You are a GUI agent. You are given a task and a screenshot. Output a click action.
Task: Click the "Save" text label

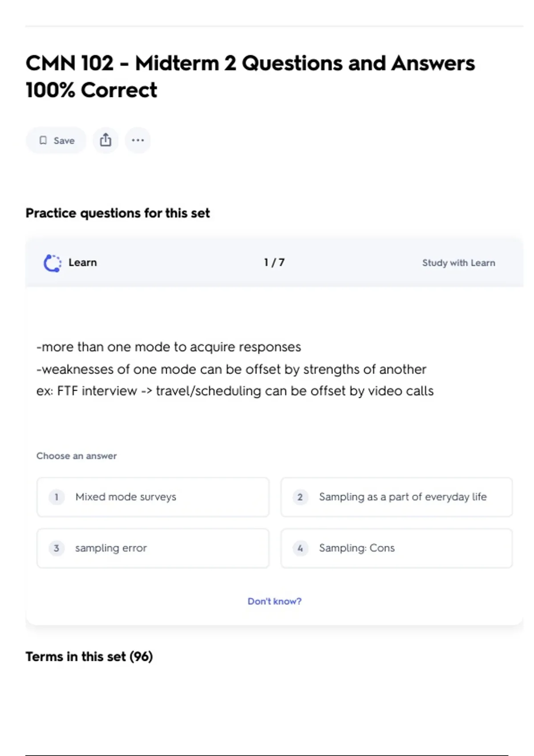pyautogui.click(x=64, y=141)
